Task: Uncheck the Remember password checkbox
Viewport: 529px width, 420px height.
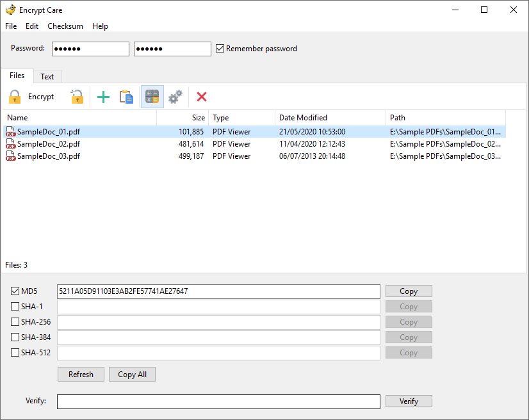Action: coord(219,48)
